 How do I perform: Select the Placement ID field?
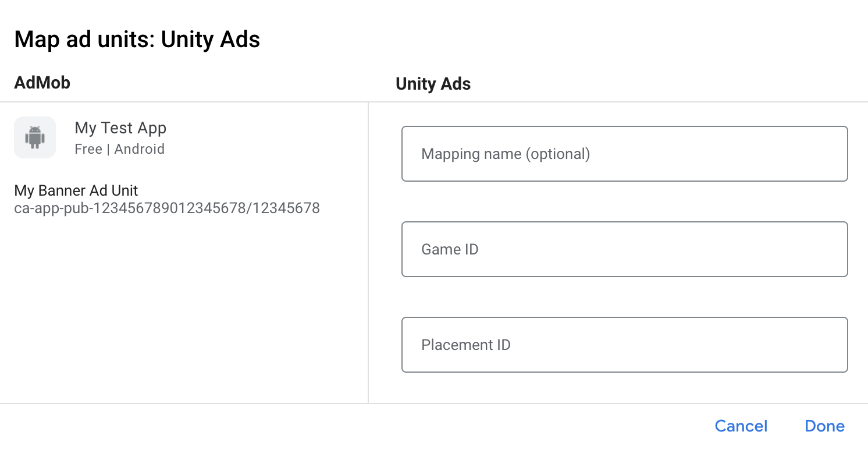[x=624, y=345]
